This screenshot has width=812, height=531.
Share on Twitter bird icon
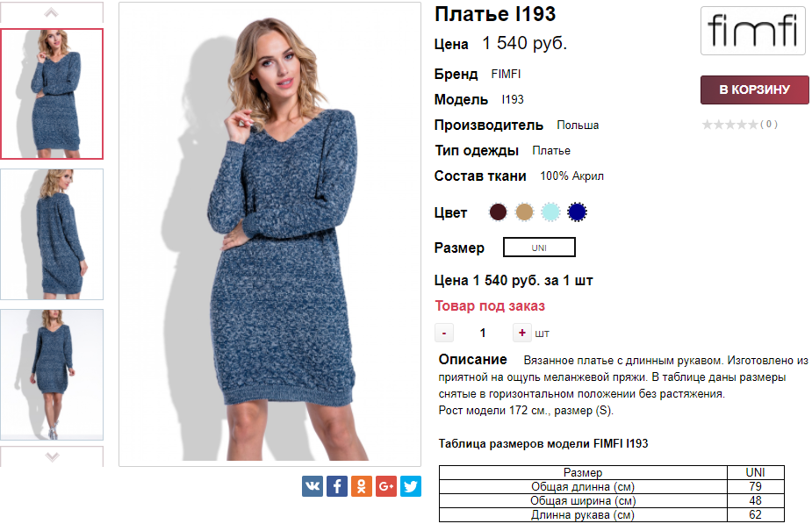[x=411, y=486]
